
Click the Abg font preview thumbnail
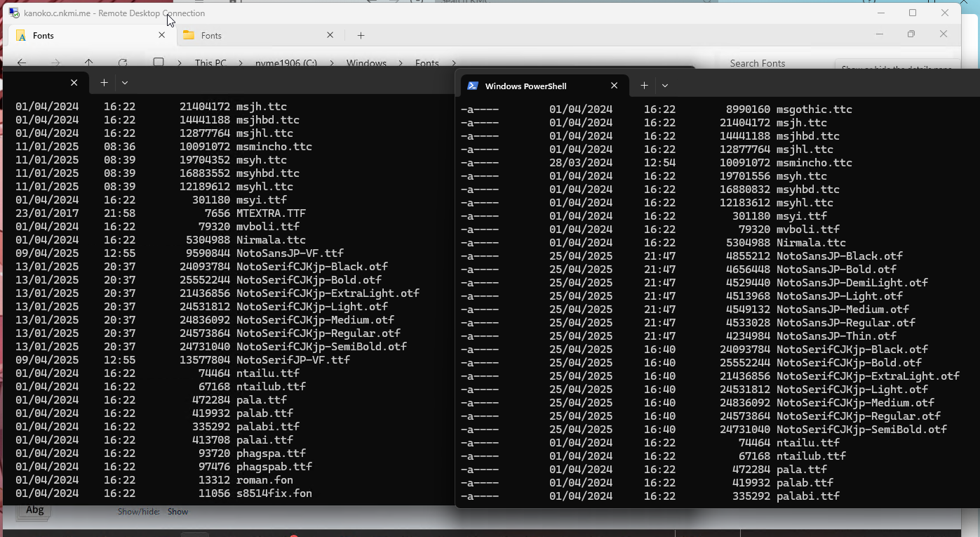tap(34, 511)
